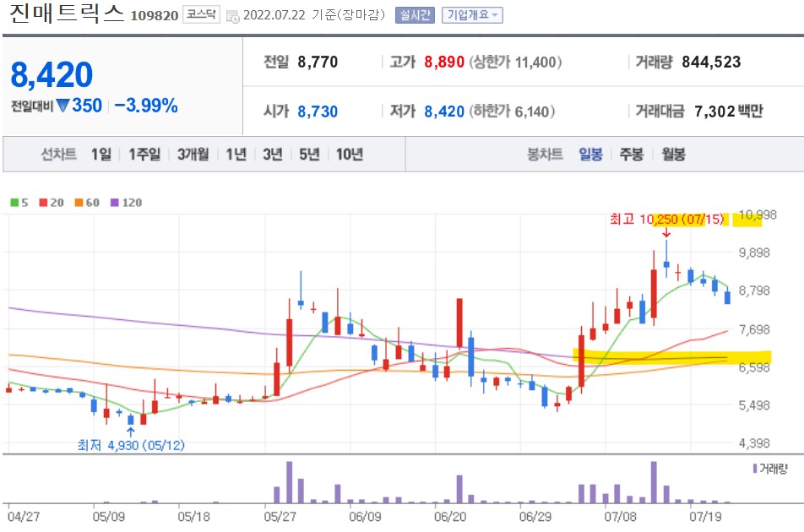Click the 2022.07.22 기준(장마감) date text

[x=314, y=15]
